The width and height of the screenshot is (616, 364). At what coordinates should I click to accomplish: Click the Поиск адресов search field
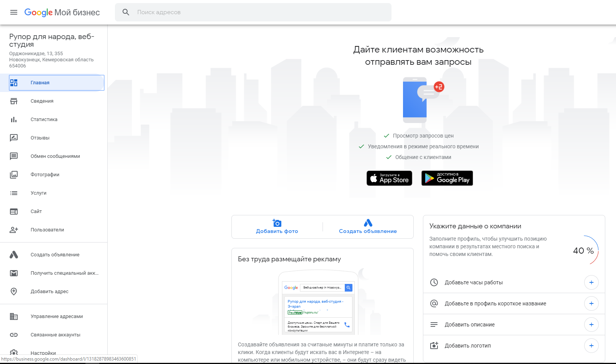click(x=253, y=12)
